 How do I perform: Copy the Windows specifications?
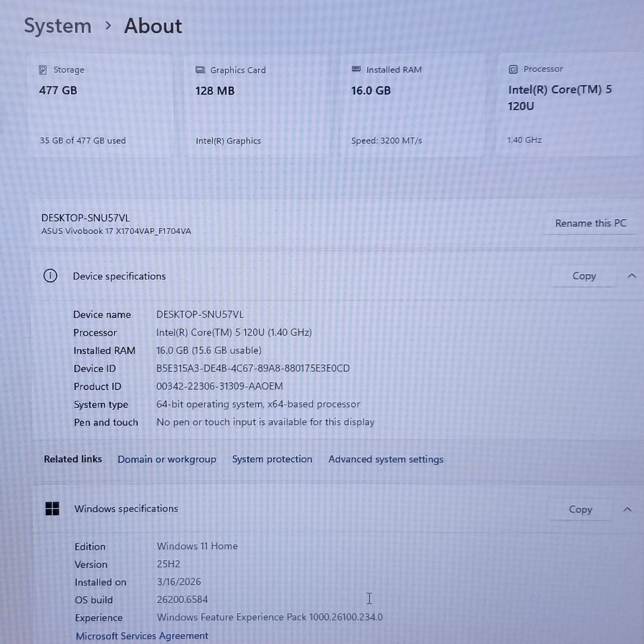[x=580, y=509]
